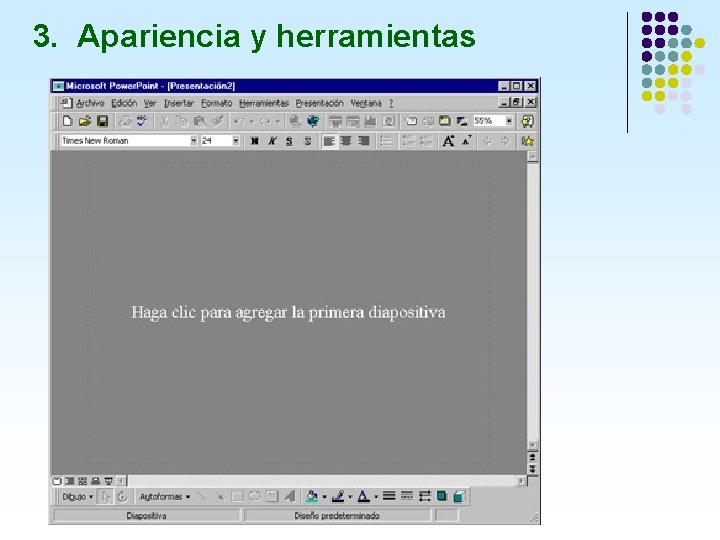Select the Text Box tool
The image size is (720, 540).
tap(272, 496)
